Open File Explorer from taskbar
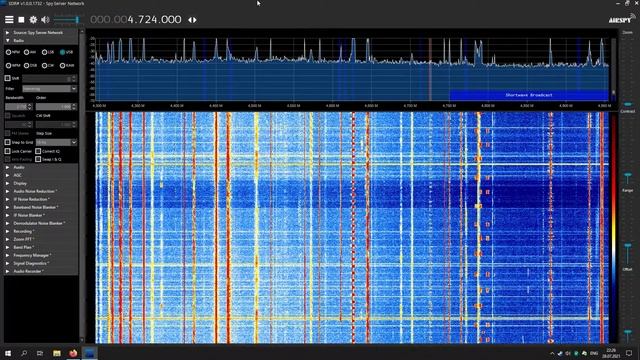This screenshot has height=360, width=640. point(57,353)
